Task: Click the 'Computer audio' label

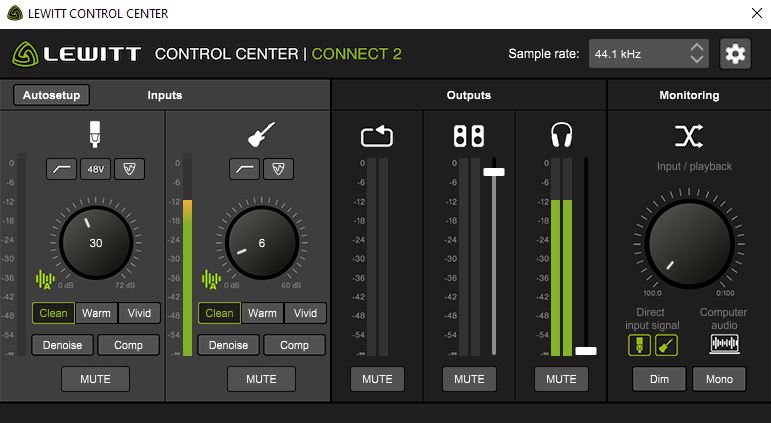Action: pyautogui.click(x=723, y=319)
